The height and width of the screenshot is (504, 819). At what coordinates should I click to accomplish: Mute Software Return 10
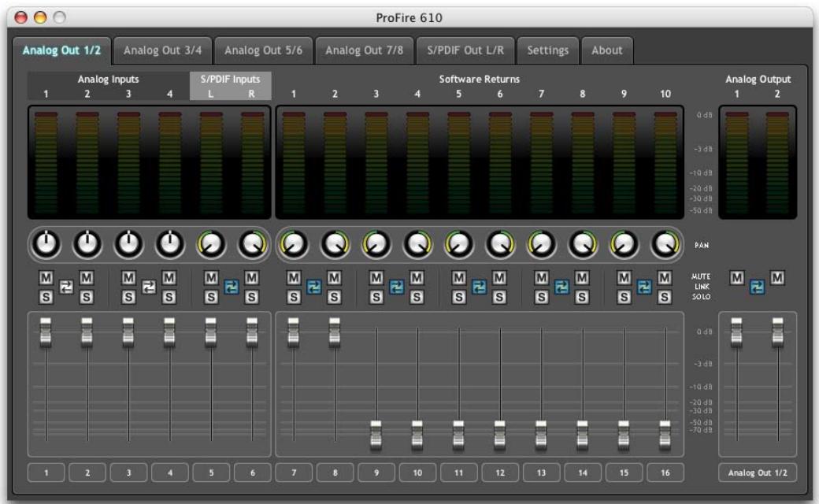click(665, 277)
